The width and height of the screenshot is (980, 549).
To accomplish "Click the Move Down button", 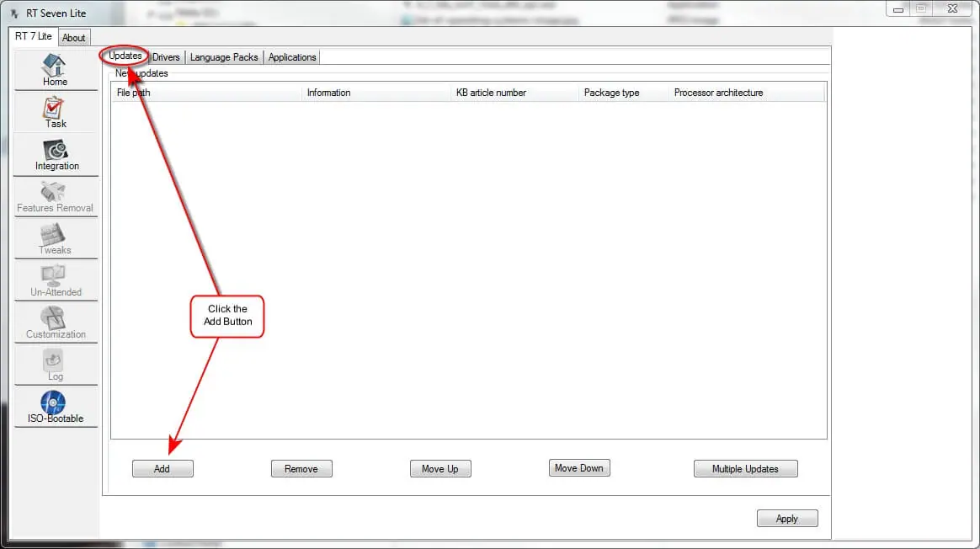I will pos(578,467).
